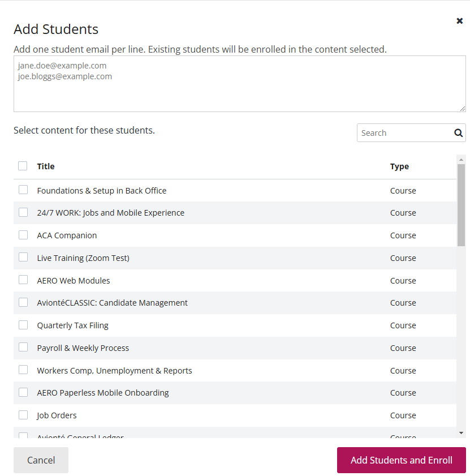Viewport: 470px width, 476px height.
Task: Check the ACA Companion course box
Action: [x=23, y=235]
